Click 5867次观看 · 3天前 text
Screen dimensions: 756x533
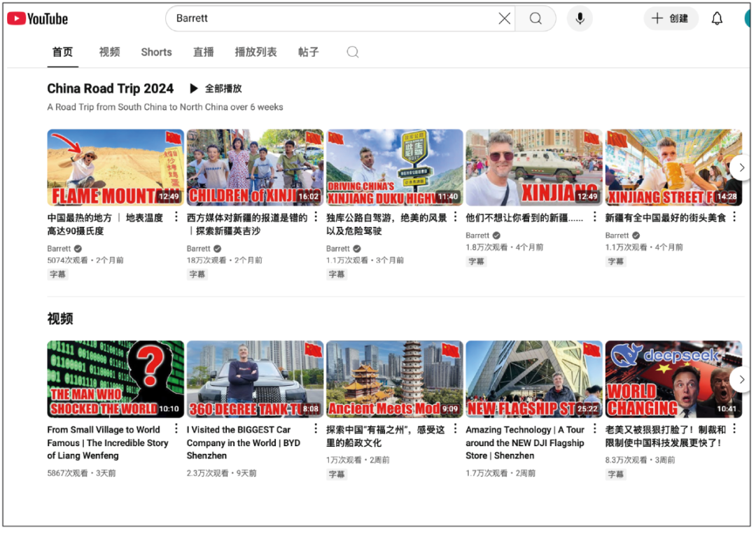pyautogui.click(x=81, y=473)
